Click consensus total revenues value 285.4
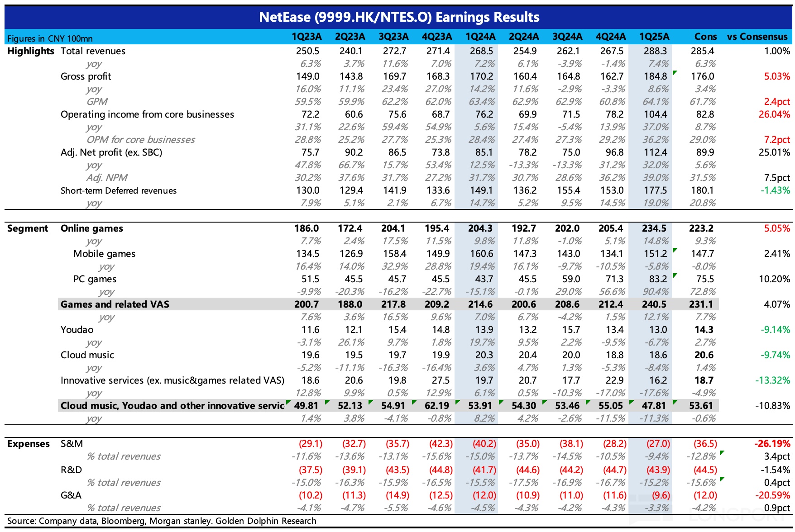 tap(702, 51)
